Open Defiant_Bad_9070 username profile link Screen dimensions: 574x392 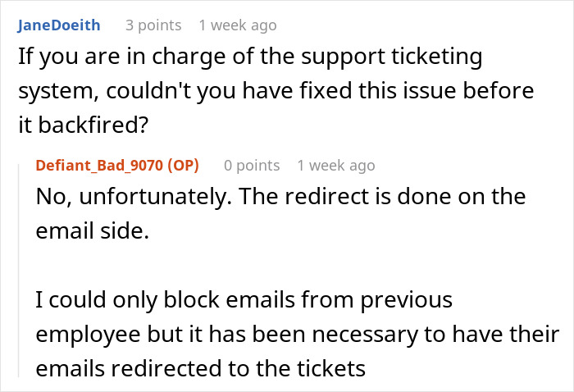(99, 166)
